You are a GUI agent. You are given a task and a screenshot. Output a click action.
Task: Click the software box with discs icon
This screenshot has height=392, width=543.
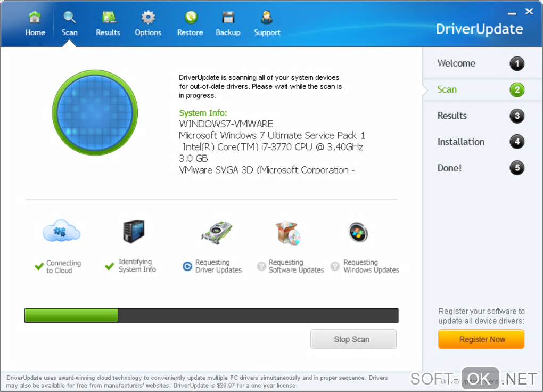[288, 233]
